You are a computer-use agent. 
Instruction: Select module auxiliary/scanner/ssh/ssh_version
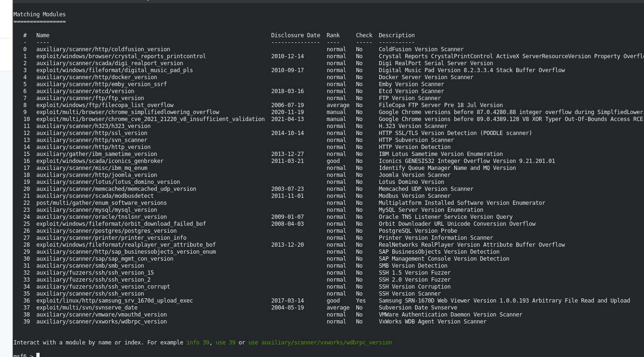pyautogui.click(x=90, y=294)
